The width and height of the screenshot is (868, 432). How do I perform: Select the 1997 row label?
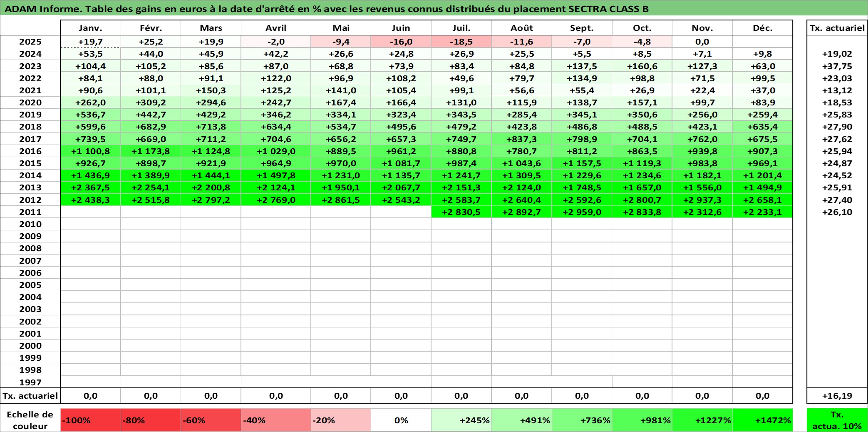pos(30,382)
